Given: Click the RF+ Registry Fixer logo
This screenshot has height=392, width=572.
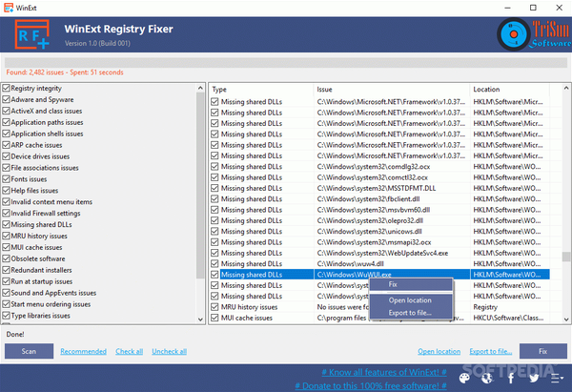Looking at the screenshot, I should pyautogui.click(x=32, y=34).
